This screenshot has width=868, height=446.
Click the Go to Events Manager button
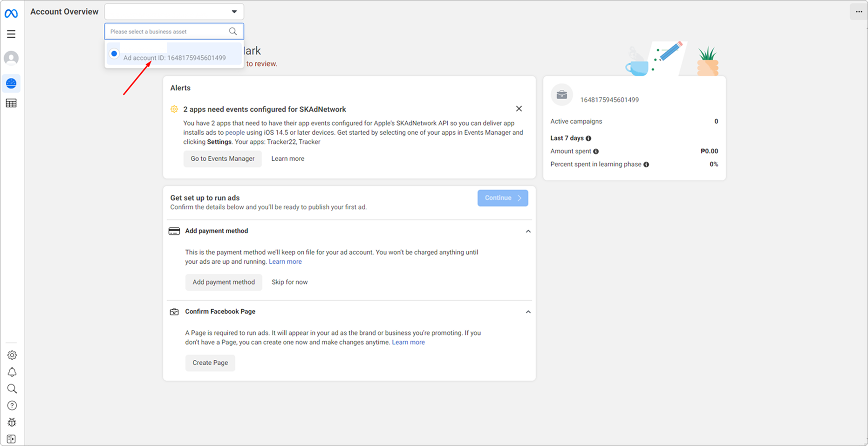(x=223, y=159)
